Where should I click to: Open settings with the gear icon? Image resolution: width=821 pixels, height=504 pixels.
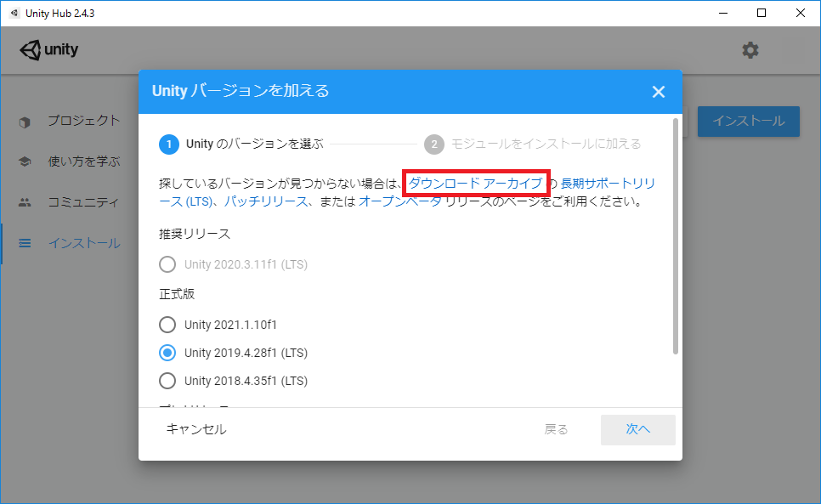[x=750, y=50]
